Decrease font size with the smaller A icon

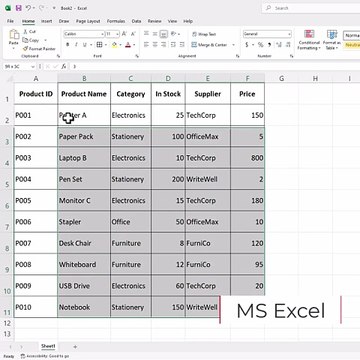tap(133, 34)
